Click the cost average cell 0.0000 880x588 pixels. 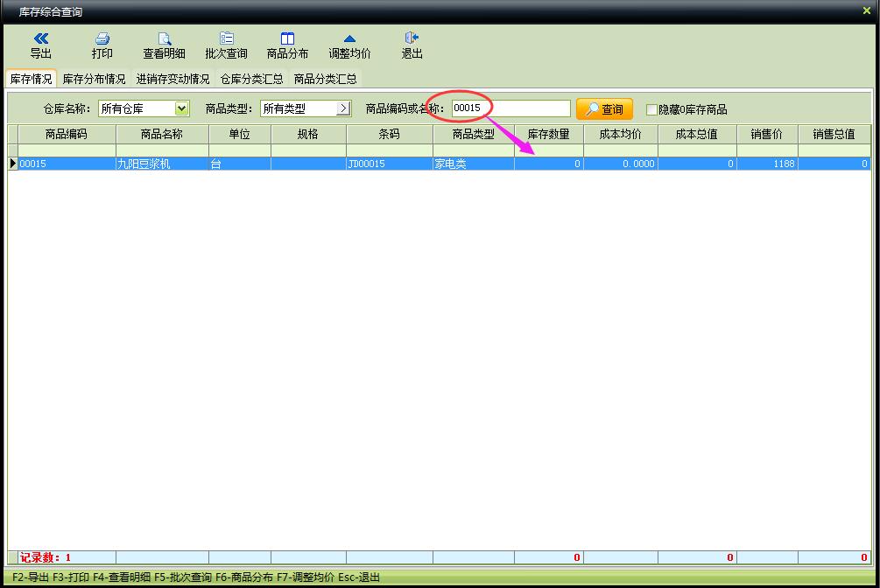click(620, 164)
